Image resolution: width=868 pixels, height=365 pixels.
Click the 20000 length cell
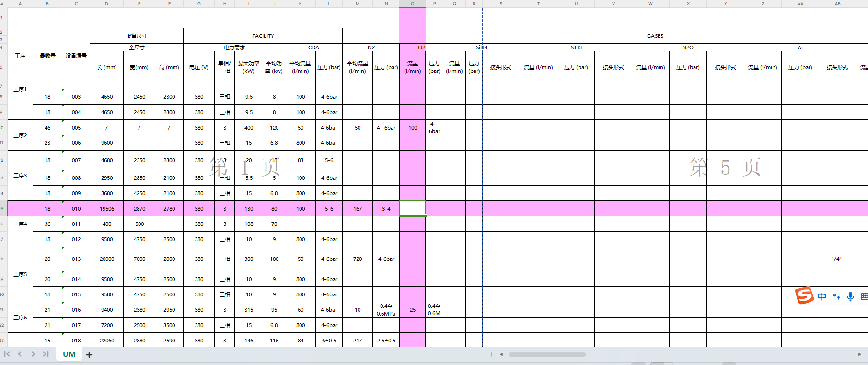point(107,259)
